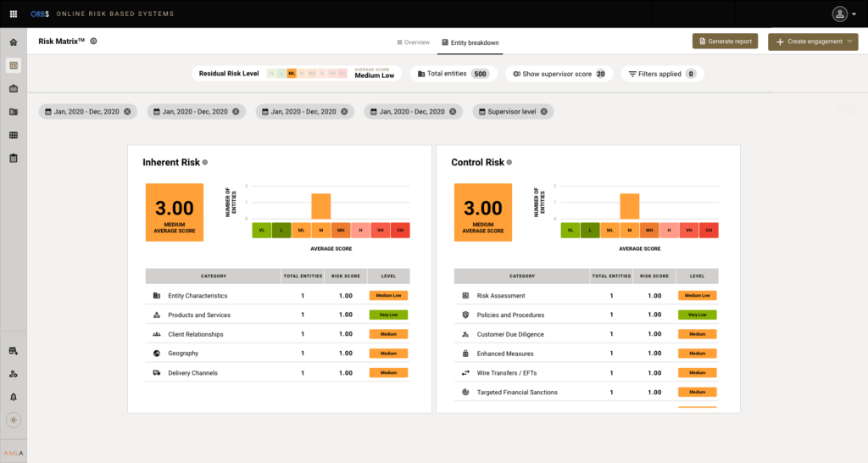Click the Wire Transfers / EFTs text
Viewport: 868px width, 463px height.
[x=507, y=373]
